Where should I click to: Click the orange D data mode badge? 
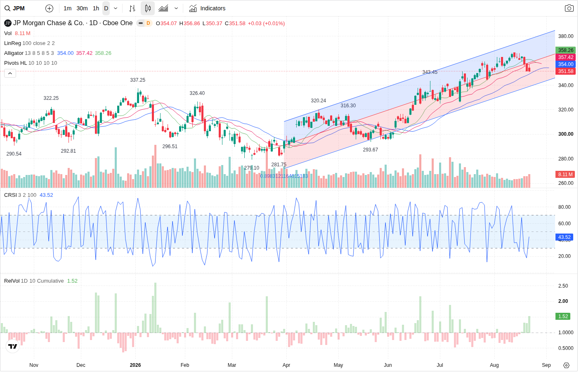click(148, 23)
